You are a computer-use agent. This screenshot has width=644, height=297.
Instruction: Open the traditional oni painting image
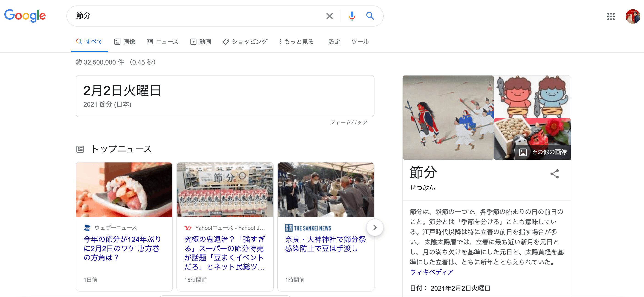coord(448,118)
